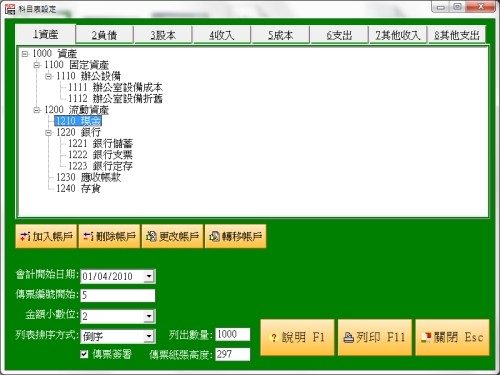Select the highlighted 1210 現金 row
The height and width of the screenshot is (375, 500).
point(78,121)
